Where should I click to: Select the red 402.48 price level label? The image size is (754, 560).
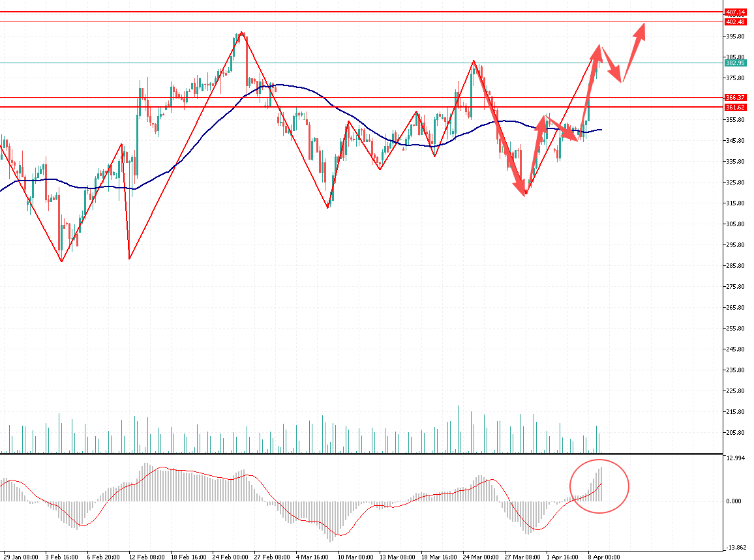click(735, 22)
